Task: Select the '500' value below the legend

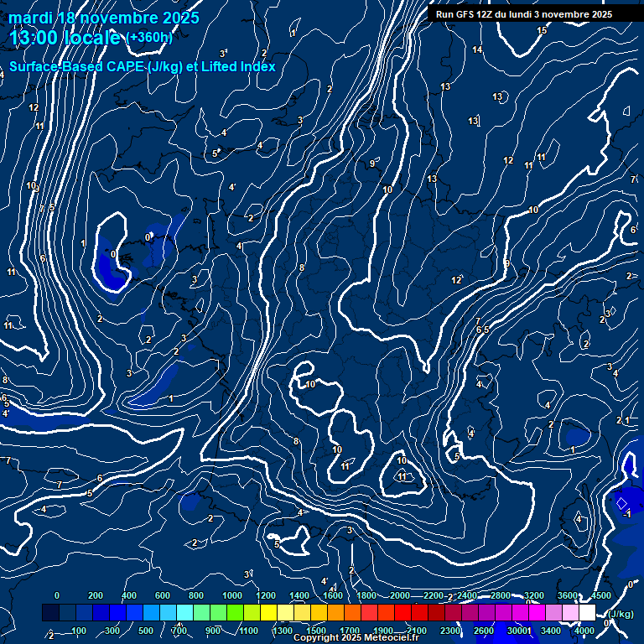Action: 146,631
